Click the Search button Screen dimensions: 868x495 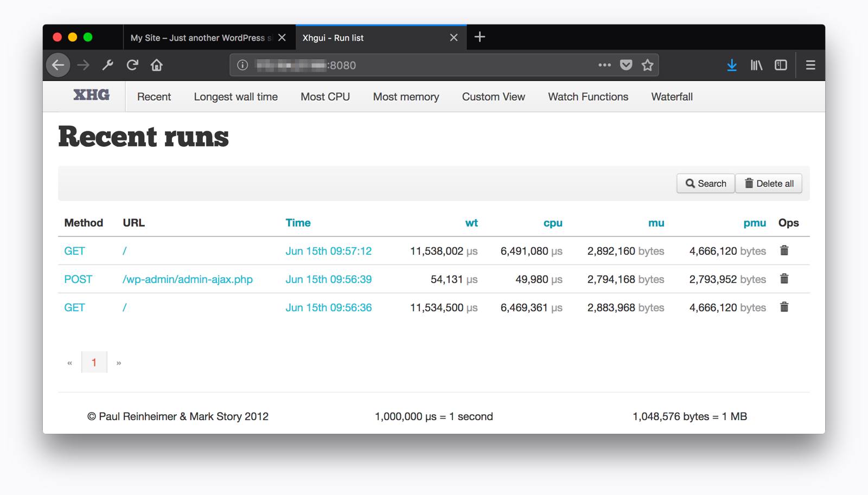click(x=705, y=183)
